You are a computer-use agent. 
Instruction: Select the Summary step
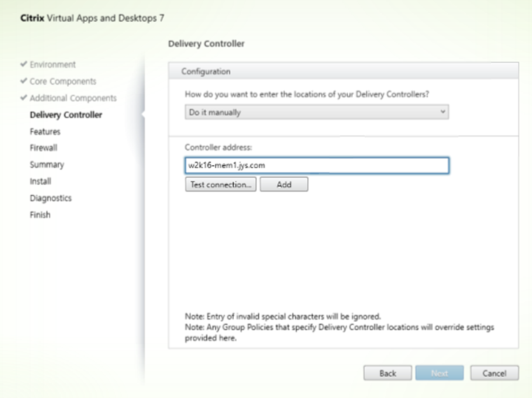47,165
